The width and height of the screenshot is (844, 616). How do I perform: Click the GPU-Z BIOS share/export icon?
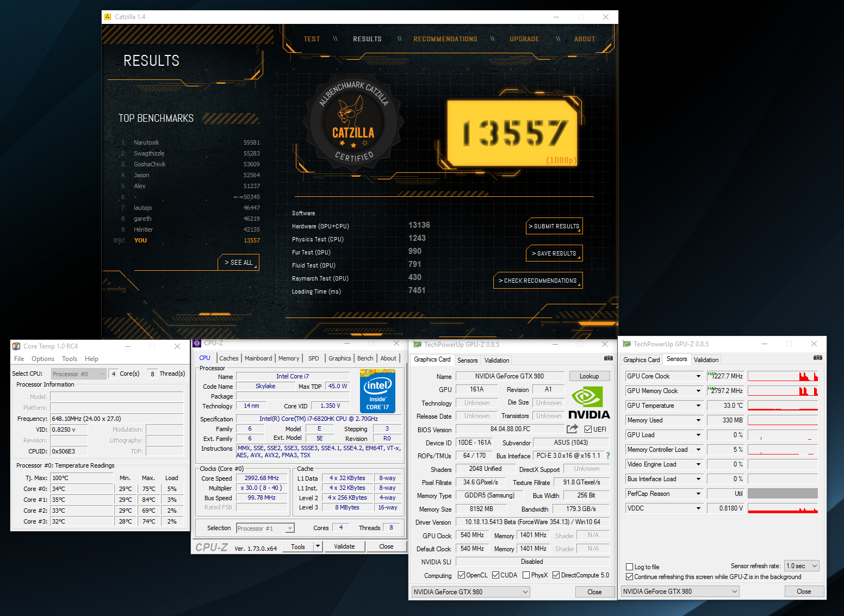coord(572,429)
